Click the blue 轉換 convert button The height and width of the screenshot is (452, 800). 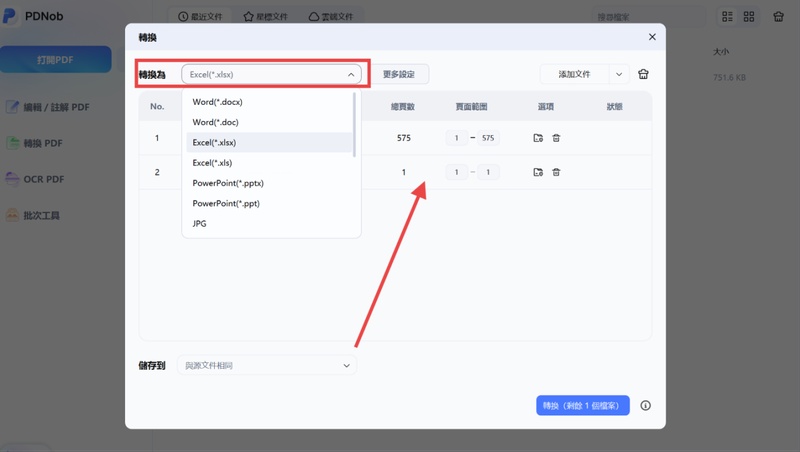583,406
